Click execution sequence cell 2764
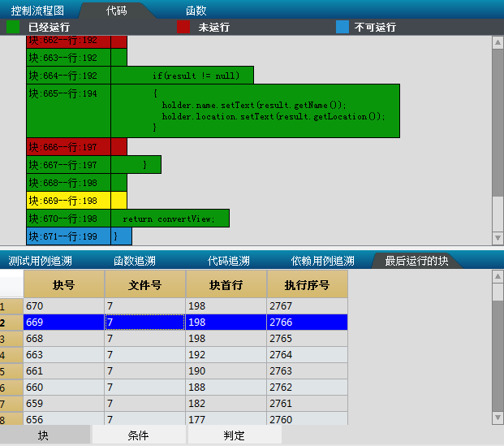504x446 pixels. coord(308,355)
